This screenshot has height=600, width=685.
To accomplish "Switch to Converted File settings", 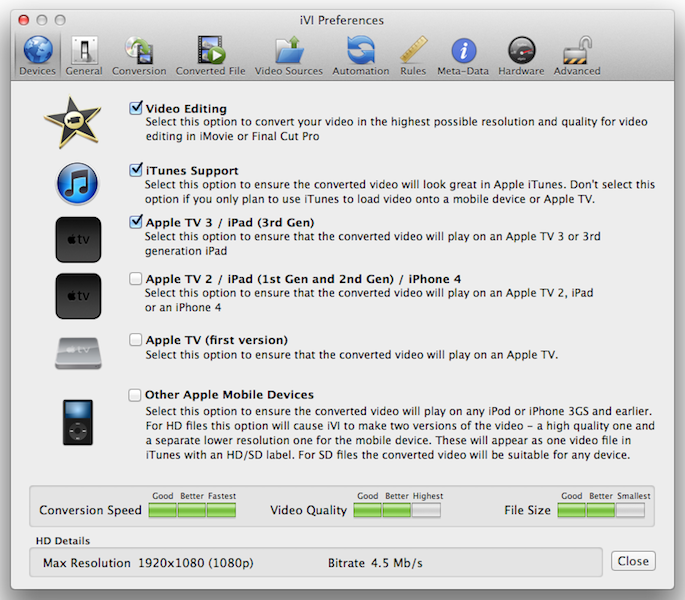I will point(210,54).
